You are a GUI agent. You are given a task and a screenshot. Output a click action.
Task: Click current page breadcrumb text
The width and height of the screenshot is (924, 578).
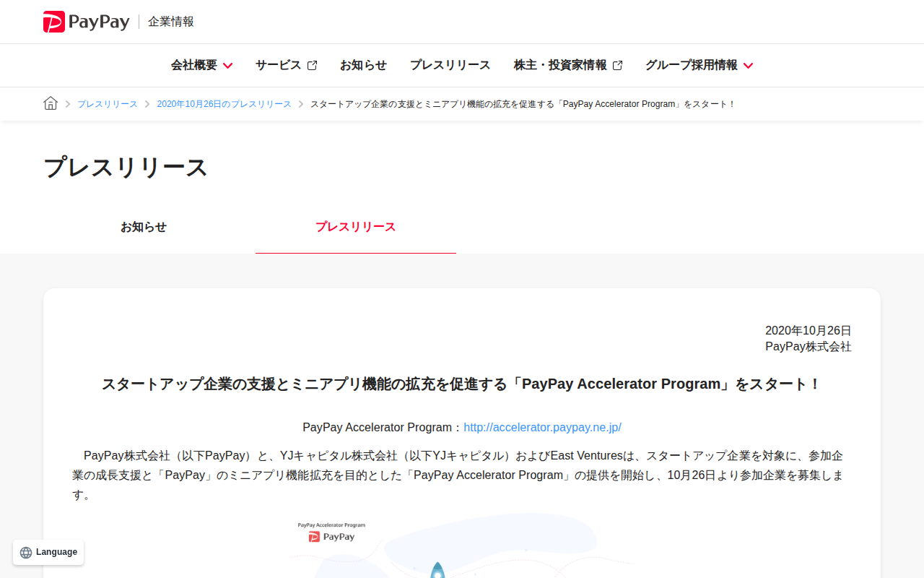click(523, 104)
